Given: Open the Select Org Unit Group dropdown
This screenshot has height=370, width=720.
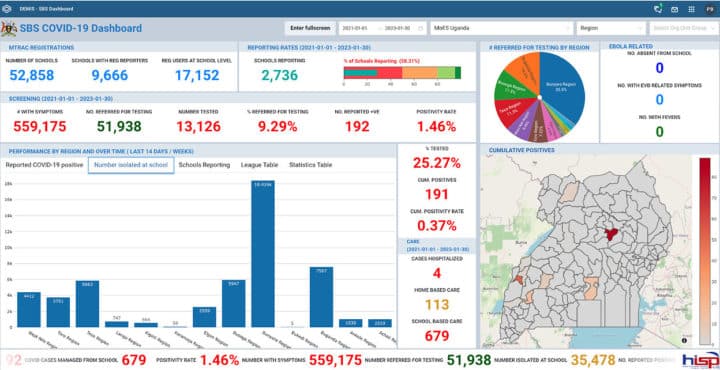Looking at the screenshot, I should click(x=684, y=28).
